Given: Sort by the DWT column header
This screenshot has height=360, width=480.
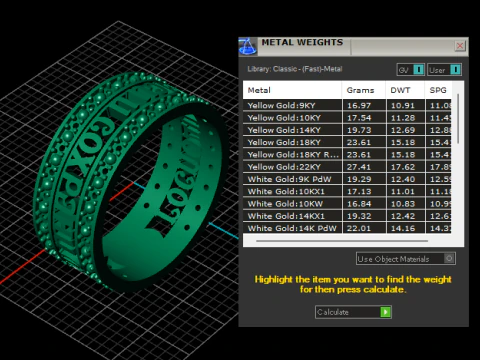Looking at the screenshot, I should 405,90.
